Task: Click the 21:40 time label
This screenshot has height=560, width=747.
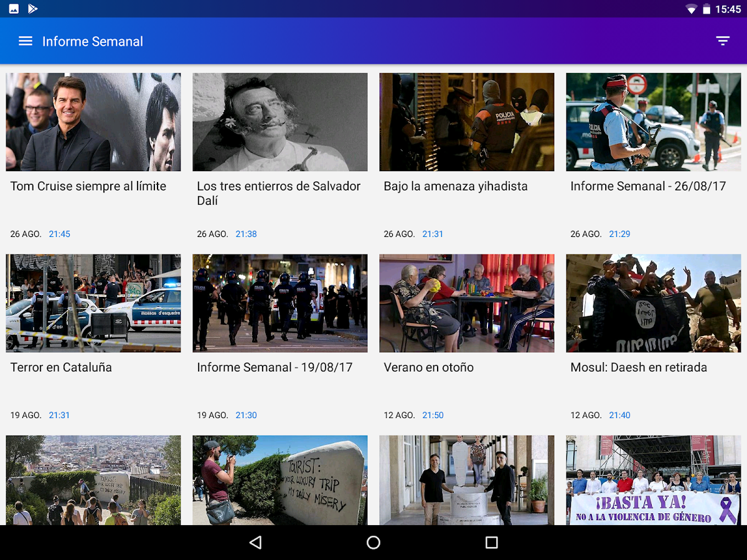Action: (x=620, y=415)
